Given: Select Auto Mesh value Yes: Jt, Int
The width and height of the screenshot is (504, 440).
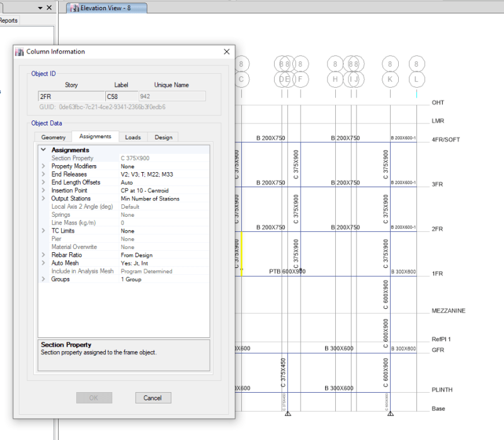Looking at the screenshot, I should pyautogui.click(x=134, y=263).
